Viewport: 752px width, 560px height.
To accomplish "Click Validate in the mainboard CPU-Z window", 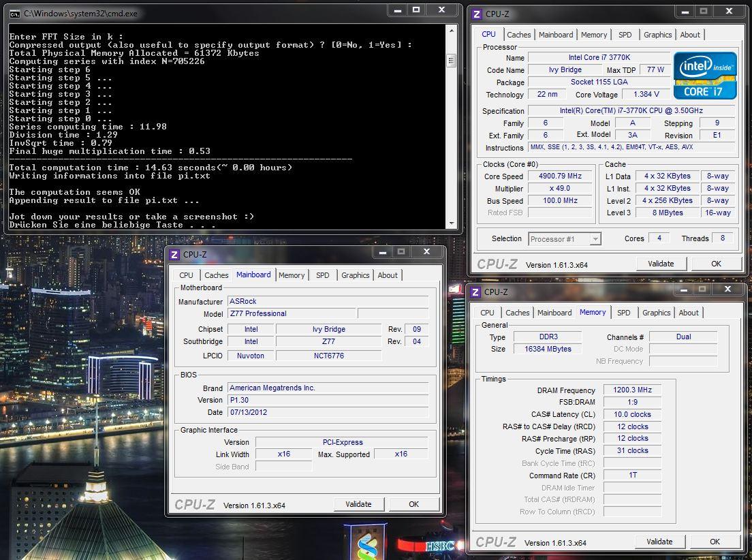I will 359,504.
